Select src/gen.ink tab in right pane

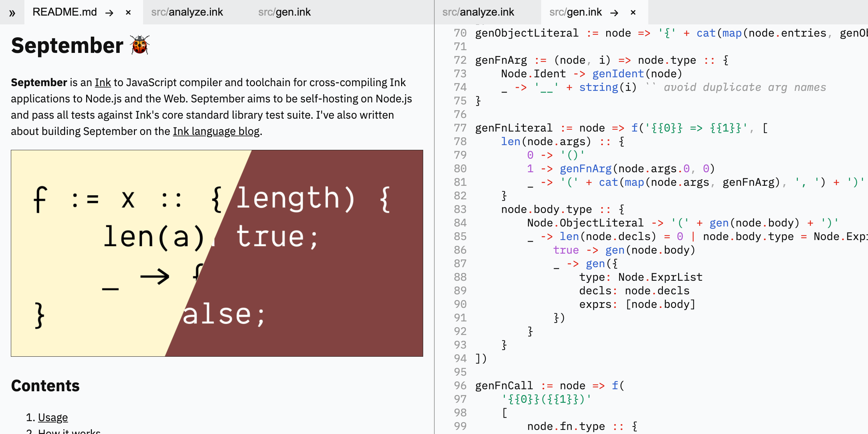point(575,12)
